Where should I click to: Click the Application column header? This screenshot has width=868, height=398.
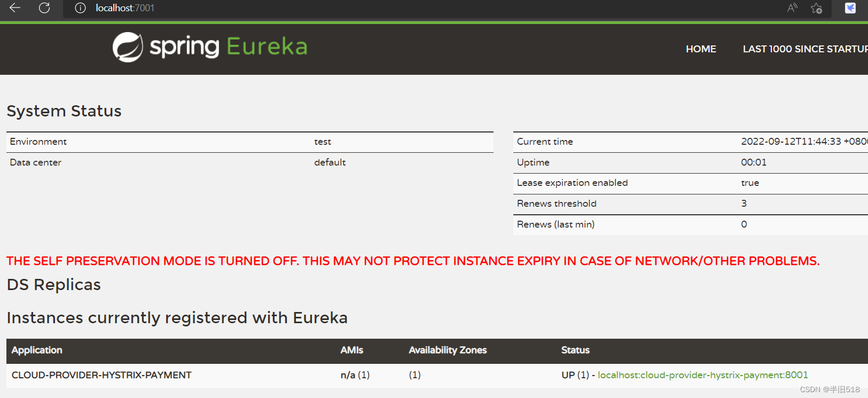click(37, 350)
